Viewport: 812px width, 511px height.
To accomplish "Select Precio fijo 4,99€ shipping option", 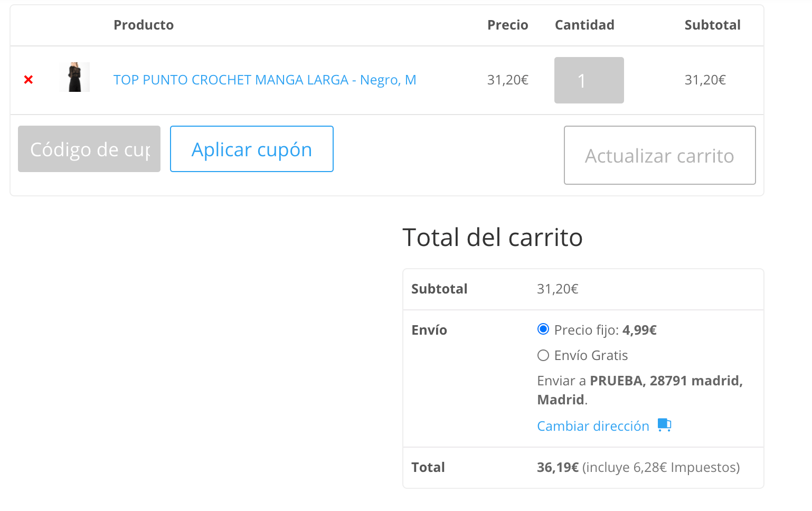I will tap(543, 329).
